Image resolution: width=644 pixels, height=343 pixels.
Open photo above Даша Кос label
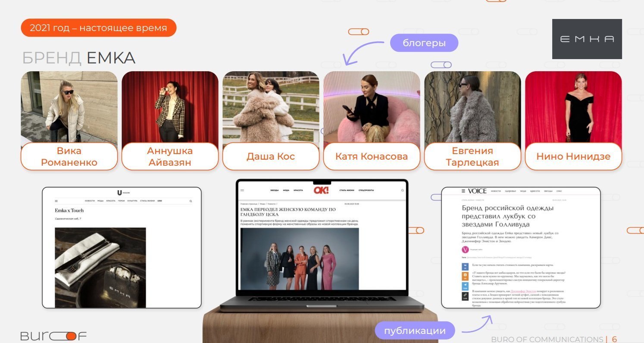(x=271, y=107)
